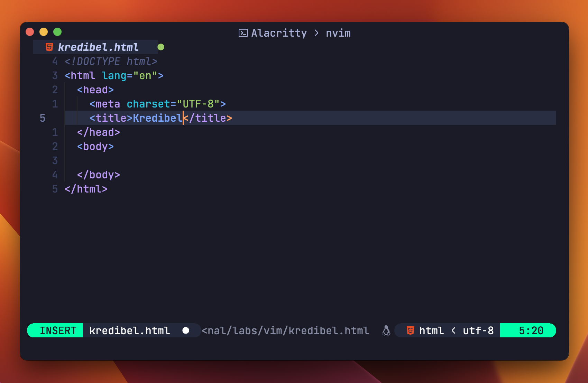Open the chevron between html and utf-8
This screenshot has height=383, width=588.
[453, 330]
